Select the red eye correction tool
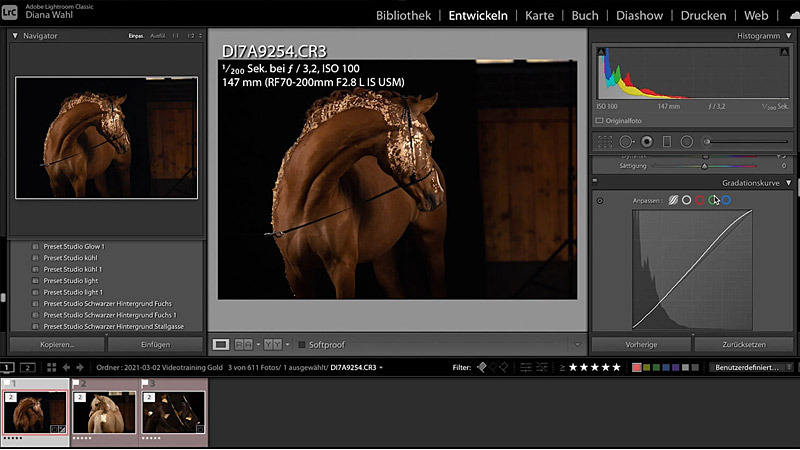Viewport: 800px width, 450px height. tap(647, 142)
